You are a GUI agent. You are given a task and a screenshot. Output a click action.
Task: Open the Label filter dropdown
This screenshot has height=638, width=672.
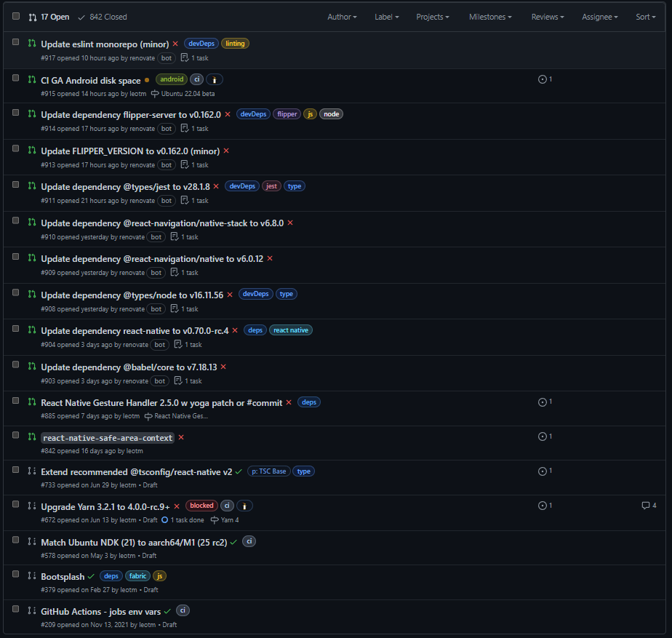pos(387,17)
